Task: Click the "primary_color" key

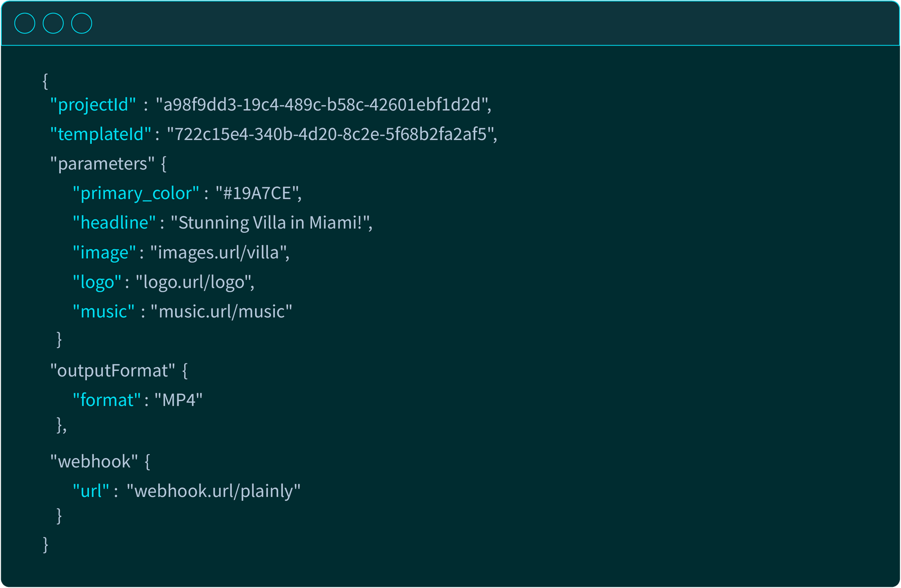Action: (136, 194)
